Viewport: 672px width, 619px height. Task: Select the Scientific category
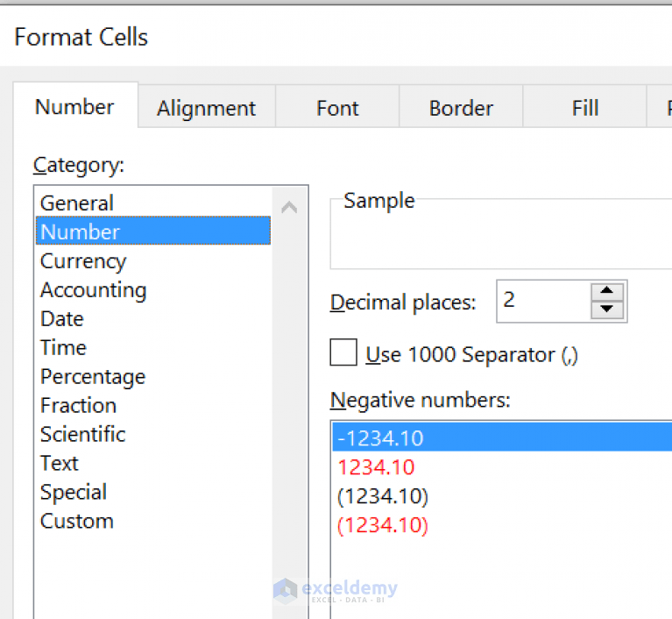pyautogui.click(x=83, y=435)
